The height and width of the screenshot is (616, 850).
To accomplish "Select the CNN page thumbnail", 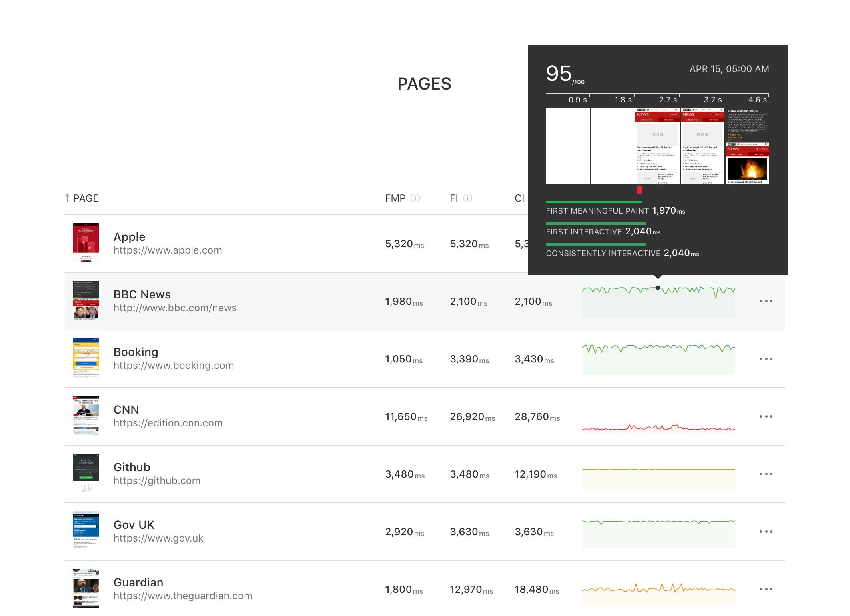I will click(86, 416).
